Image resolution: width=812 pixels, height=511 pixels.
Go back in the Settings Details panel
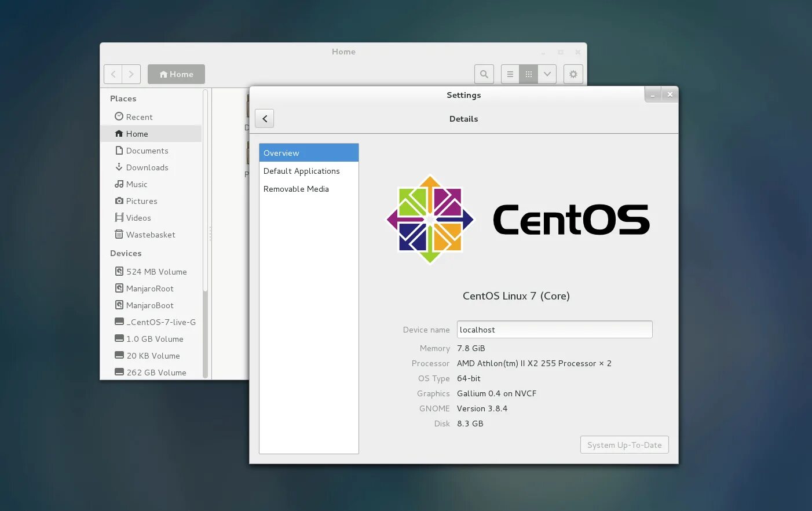pyautogui.click(x=265, y=119)
